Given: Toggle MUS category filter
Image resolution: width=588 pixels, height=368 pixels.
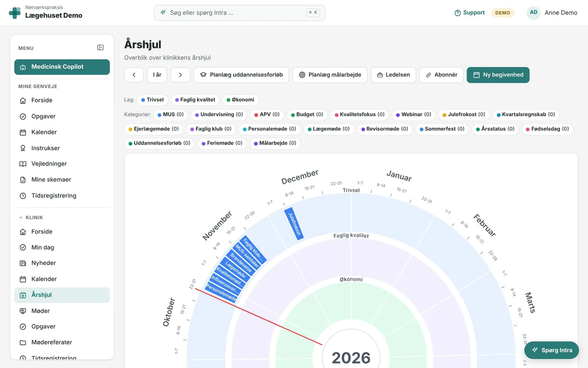Looking at the screenshot, I should 171,114.
